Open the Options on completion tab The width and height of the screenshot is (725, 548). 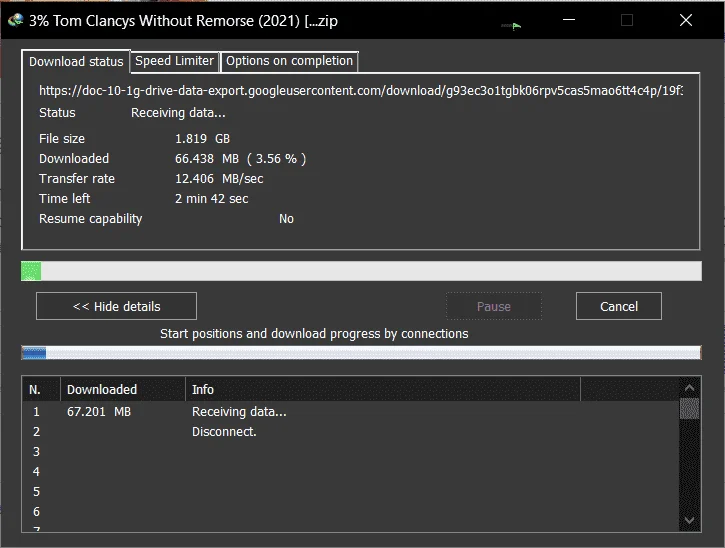[289, 61]
